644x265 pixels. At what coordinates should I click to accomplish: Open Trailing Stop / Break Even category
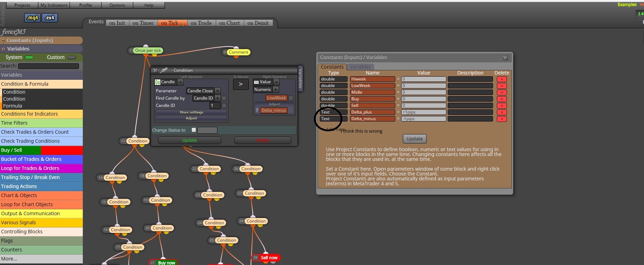[x=41, y=177]
